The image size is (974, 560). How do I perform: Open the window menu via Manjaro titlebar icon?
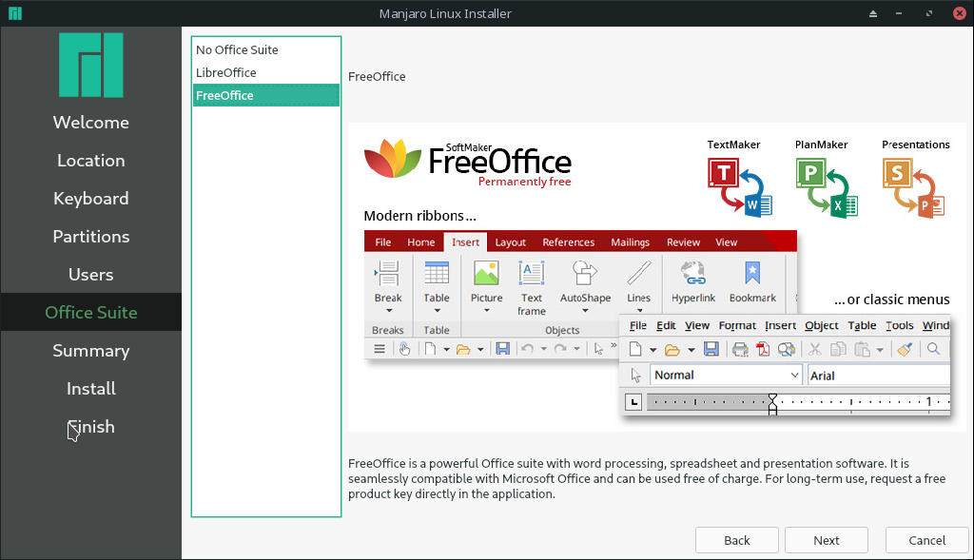(15, 13)
